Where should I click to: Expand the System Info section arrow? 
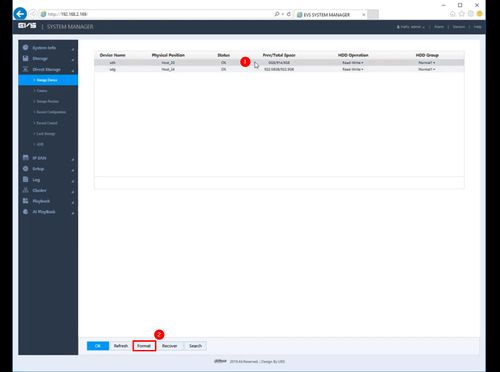73,49
